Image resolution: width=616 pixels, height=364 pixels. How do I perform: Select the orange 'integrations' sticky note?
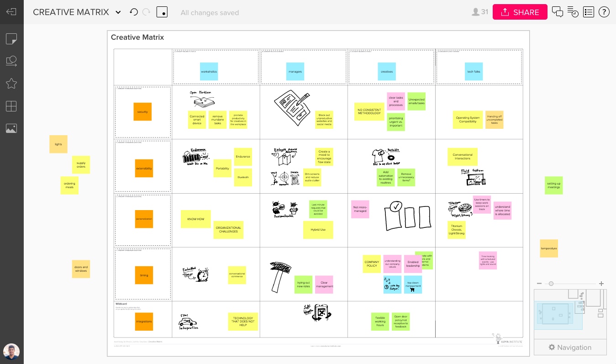click(144, 322)
